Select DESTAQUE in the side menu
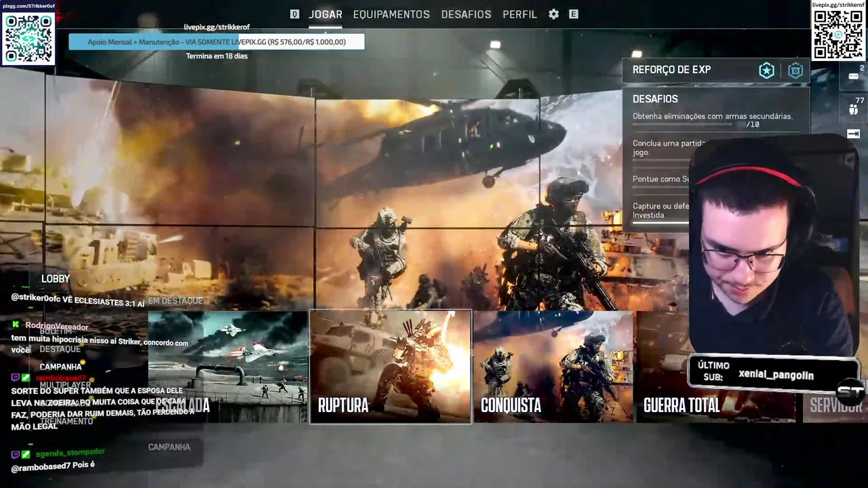 pyautogui.click(x=60, y=349)
